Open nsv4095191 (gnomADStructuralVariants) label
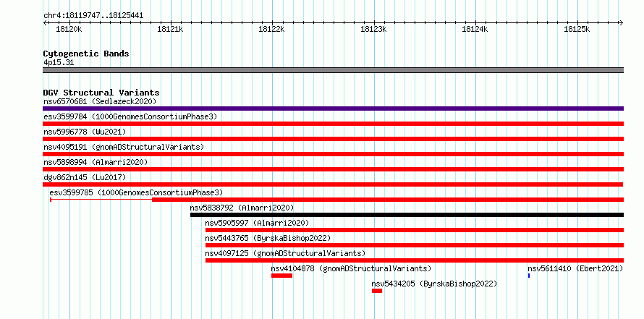 [x=124, y=147]
